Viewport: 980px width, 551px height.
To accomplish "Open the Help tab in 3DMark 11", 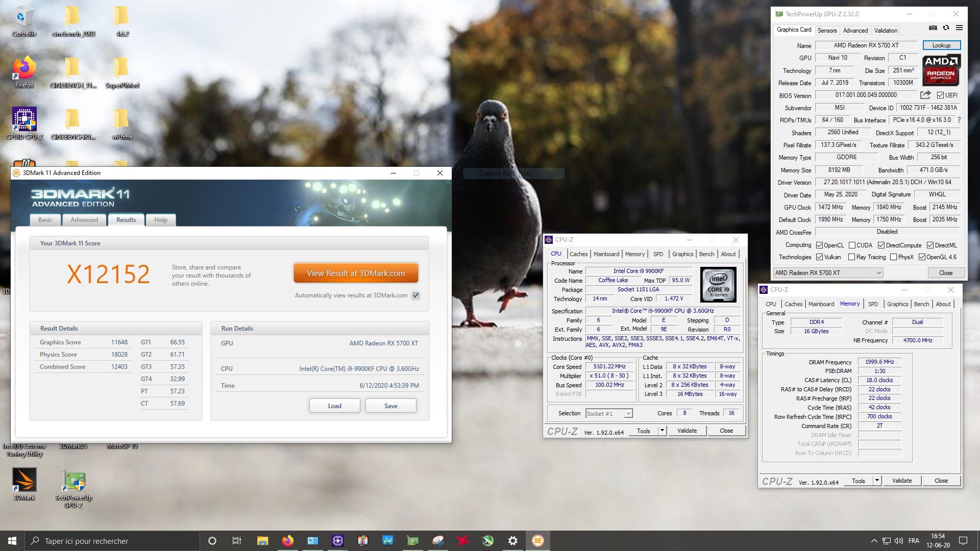I will click(161, 220).
